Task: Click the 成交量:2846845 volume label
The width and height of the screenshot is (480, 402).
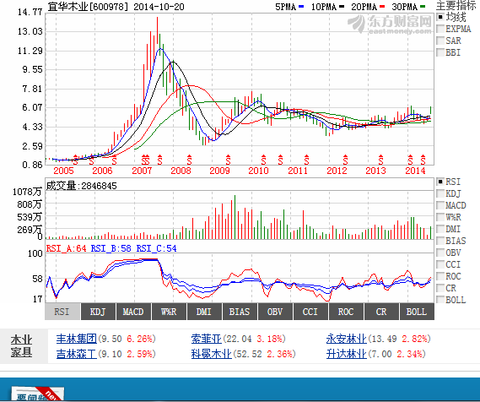Action: point(81,186)
